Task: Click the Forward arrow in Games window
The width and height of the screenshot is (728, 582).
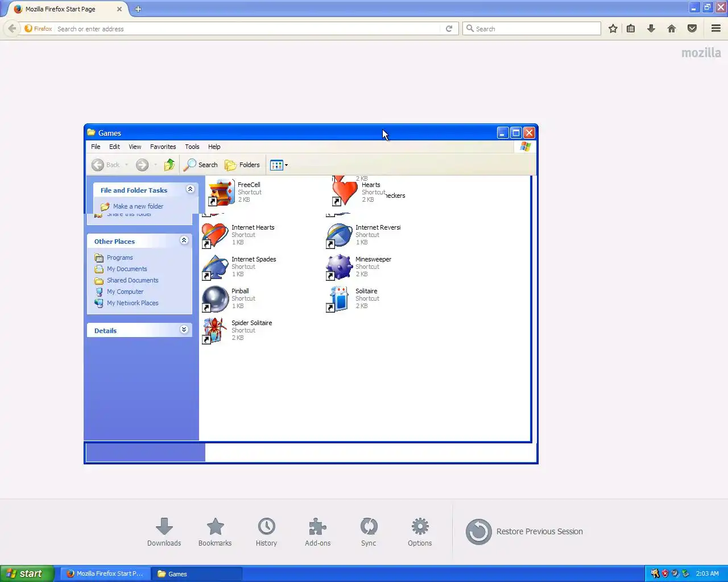Action: pos(142,165)
